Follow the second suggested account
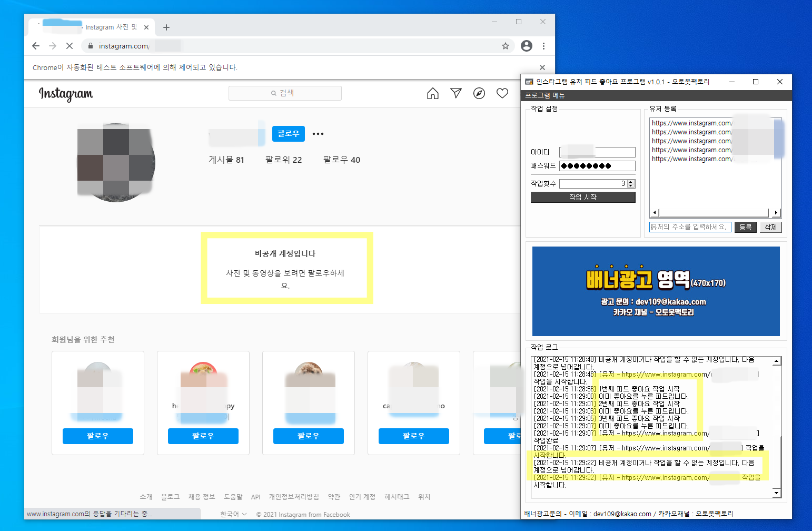812x531 pixels. coord(203,436)
